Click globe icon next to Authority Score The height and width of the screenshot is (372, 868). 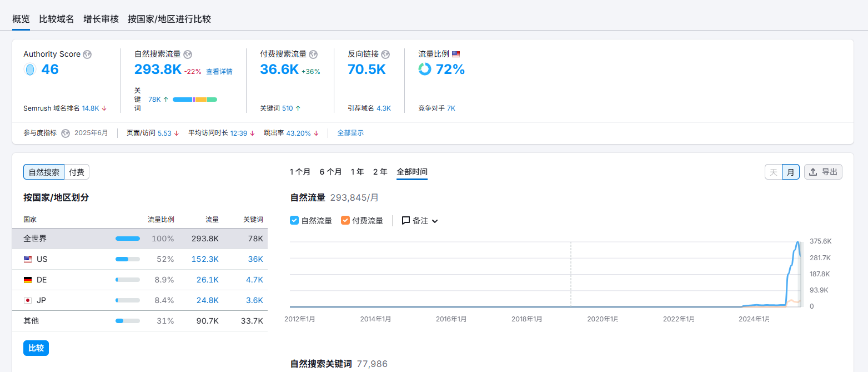pos(87,54)
